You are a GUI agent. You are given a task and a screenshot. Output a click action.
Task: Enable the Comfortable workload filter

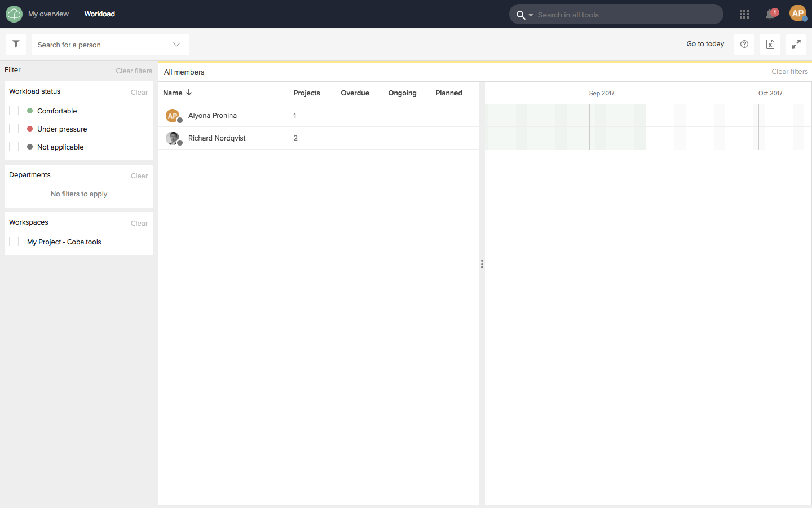[14, 111]
